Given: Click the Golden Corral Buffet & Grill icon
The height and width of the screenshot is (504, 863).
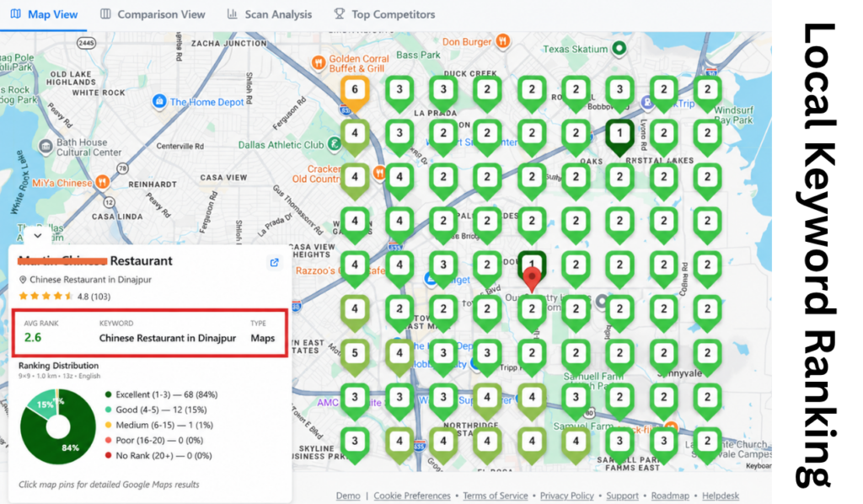Looking at the screenshot, I should click(318, 62).
